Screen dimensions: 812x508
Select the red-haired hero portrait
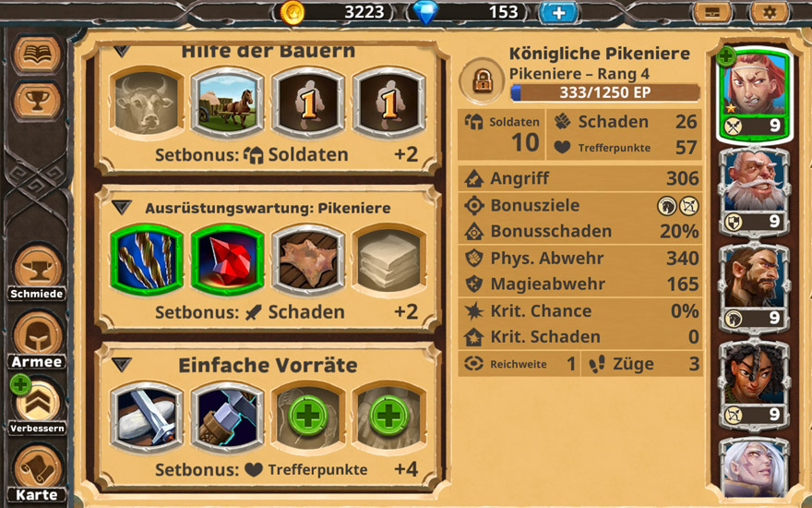pos(755,95)
